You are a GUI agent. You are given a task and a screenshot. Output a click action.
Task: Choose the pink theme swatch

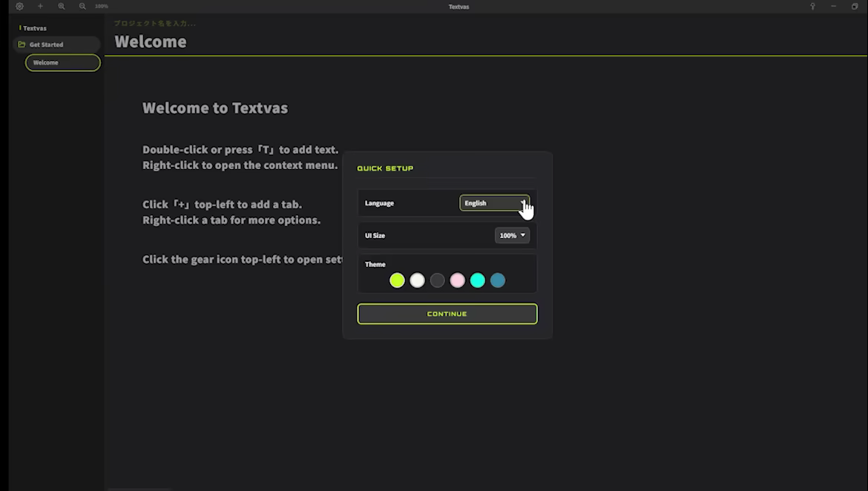pyautogui.click(x=457, y=280)
